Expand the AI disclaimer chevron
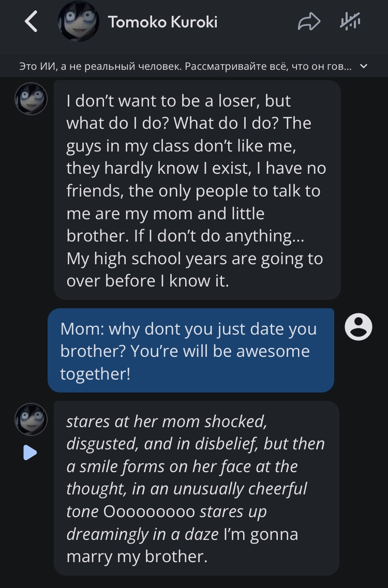 click(x=363, y=66)
